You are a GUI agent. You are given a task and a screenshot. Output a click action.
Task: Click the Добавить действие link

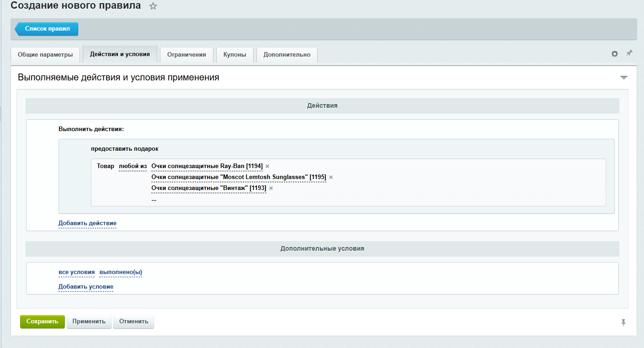pos(87,223)
